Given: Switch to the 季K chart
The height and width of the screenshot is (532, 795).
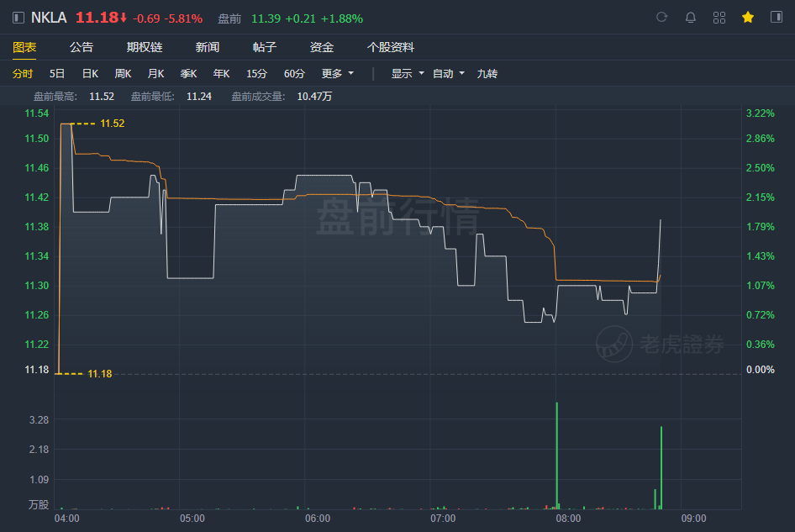Looking at the screenshot, I should (188, 74).
